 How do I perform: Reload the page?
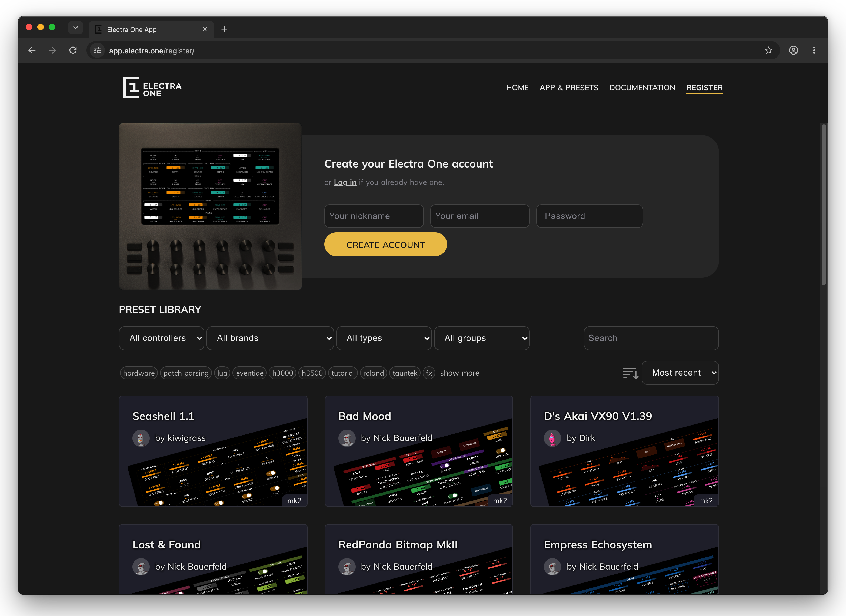click(x=73, y=50)
